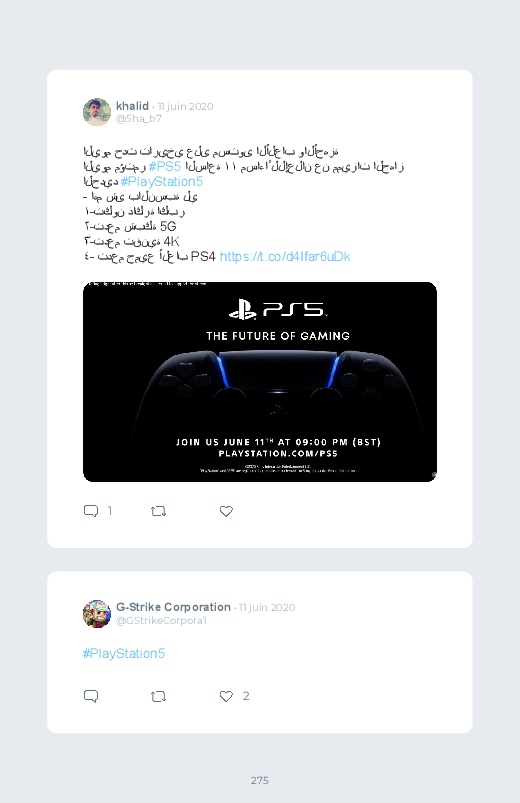The height and width of the screenshot is (803, 520).
Task: Click the khalid display name
Action: [132, 106]
